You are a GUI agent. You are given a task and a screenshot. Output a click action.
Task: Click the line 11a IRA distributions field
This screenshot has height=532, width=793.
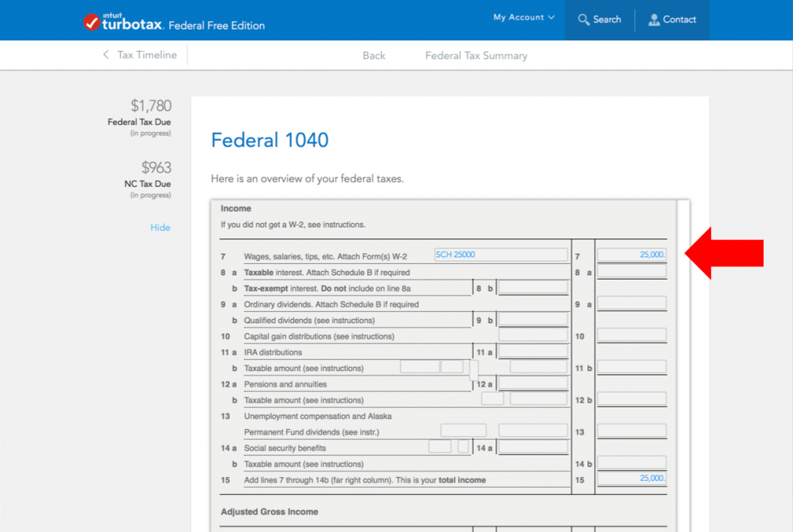(533, 352)
